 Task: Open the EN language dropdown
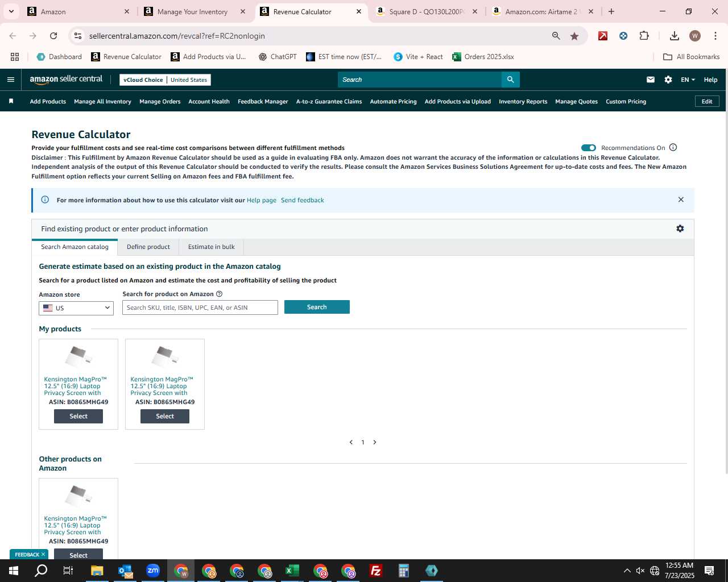pyautogui.click(x=688, y=80)
